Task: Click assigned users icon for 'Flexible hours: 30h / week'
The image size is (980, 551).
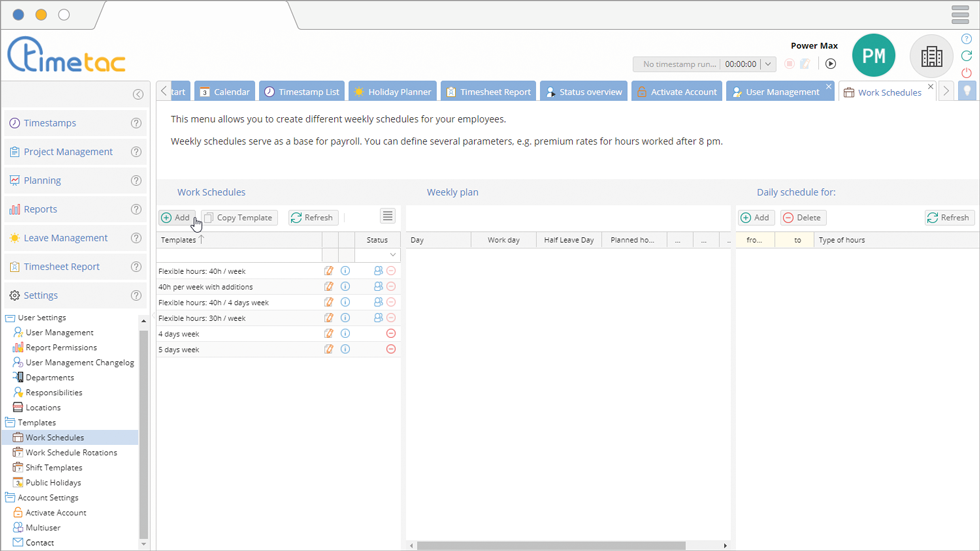Action: (x=378, y=318)
